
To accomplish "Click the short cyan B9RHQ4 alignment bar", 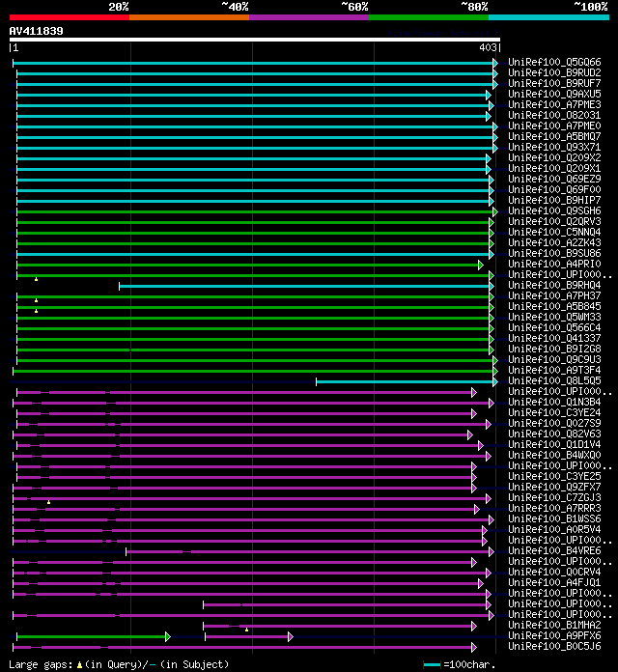I will coord(305,287).
